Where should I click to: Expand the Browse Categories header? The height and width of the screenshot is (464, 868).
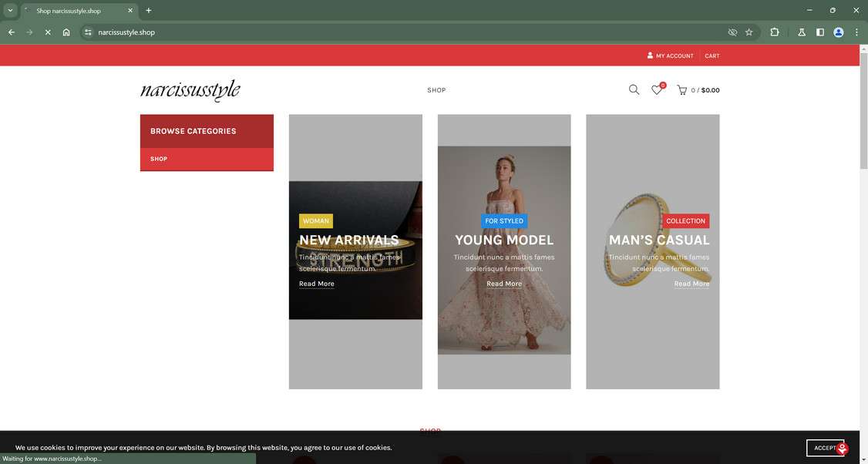[x=207, y=131]
